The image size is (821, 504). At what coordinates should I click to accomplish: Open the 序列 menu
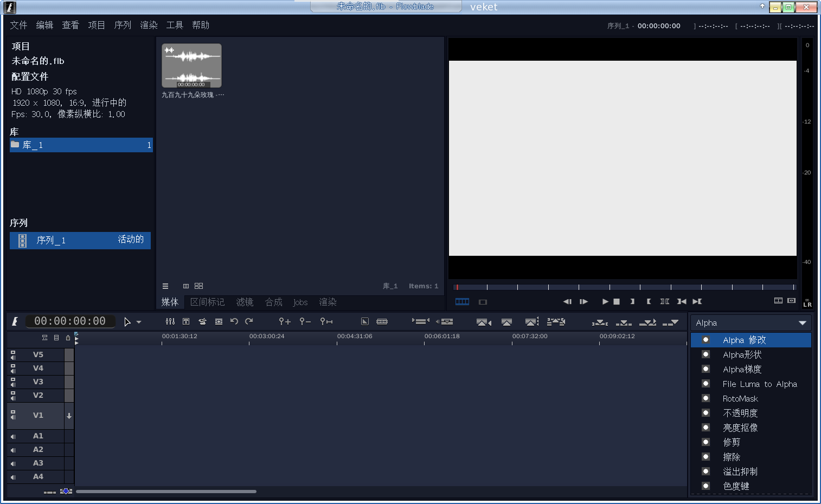click(123, 25)
